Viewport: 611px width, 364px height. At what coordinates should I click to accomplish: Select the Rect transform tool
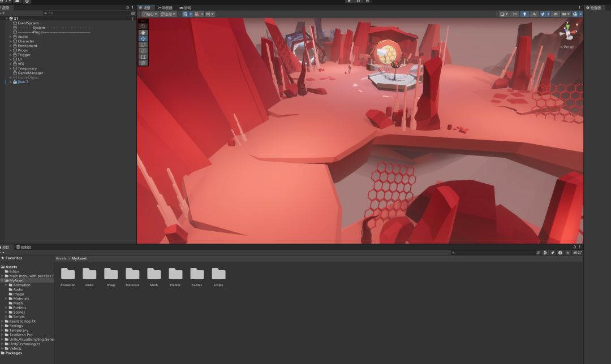(x=143, y=57)
